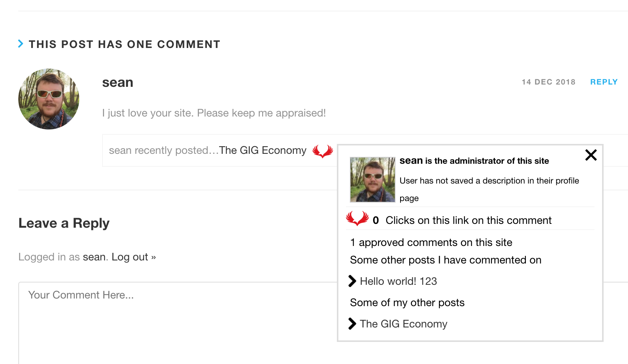
Task: Click the Leave a Reply heading
Action: coord(64,223)
